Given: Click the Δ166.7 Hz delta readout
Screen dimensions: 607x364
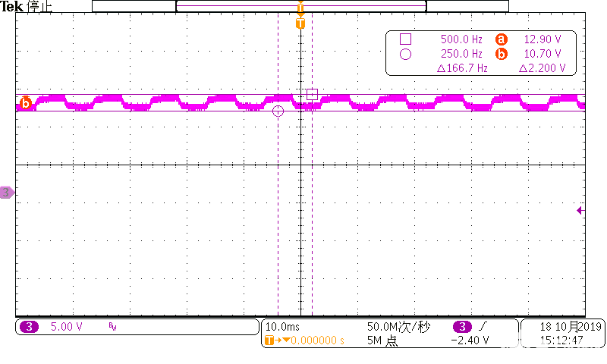Looking at the screenshot, I should click(x=462, y=68).
